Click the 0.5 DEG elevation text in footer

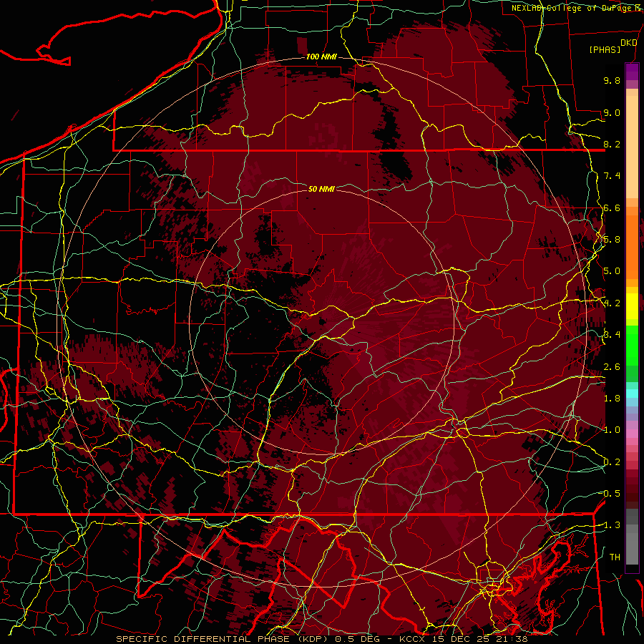tap(357, 639)
